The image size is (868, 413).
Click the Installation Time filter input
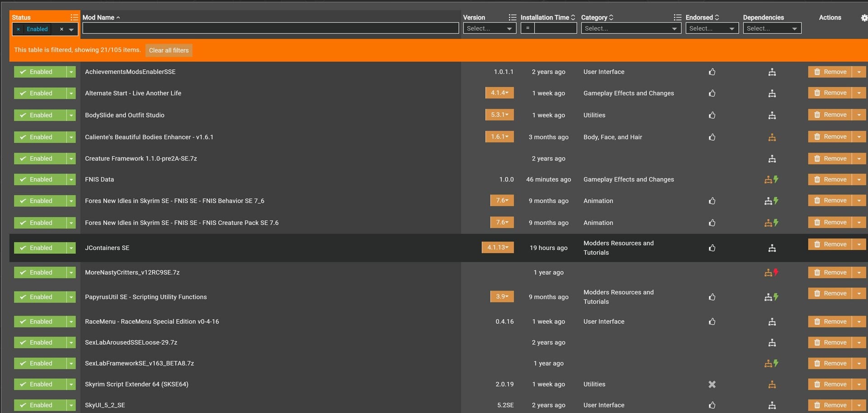pos(556,28)
